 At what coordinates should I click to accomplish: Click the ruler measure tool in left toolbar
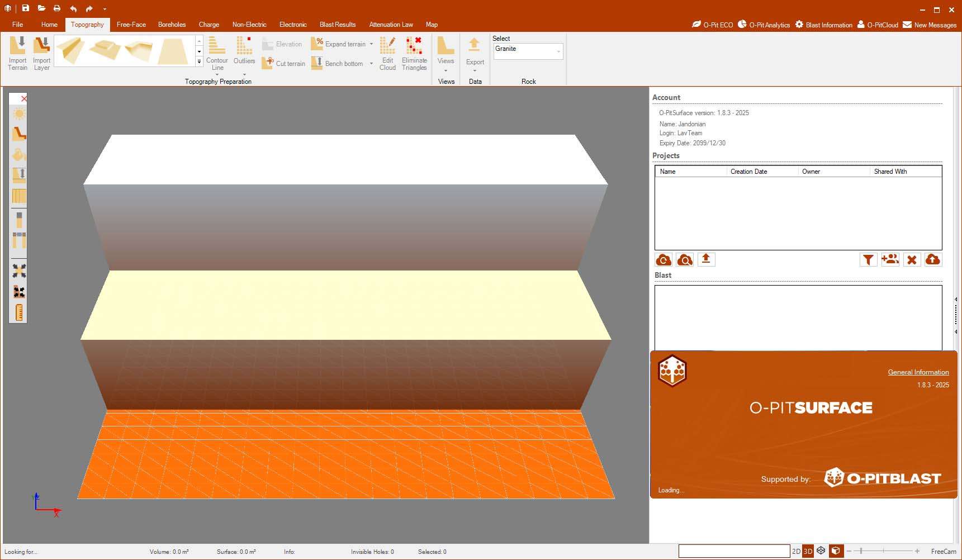click(19, 312)
